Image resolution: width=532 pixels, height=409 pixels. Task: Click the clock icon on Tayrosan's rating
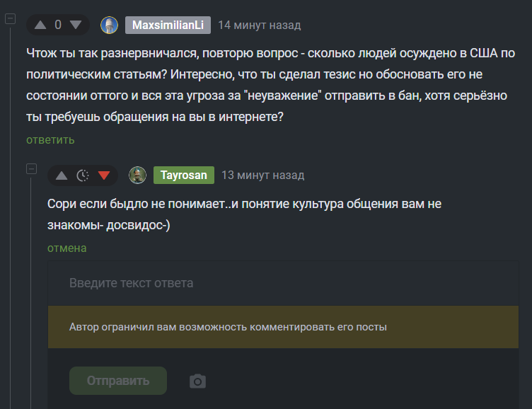pos(83,175)
